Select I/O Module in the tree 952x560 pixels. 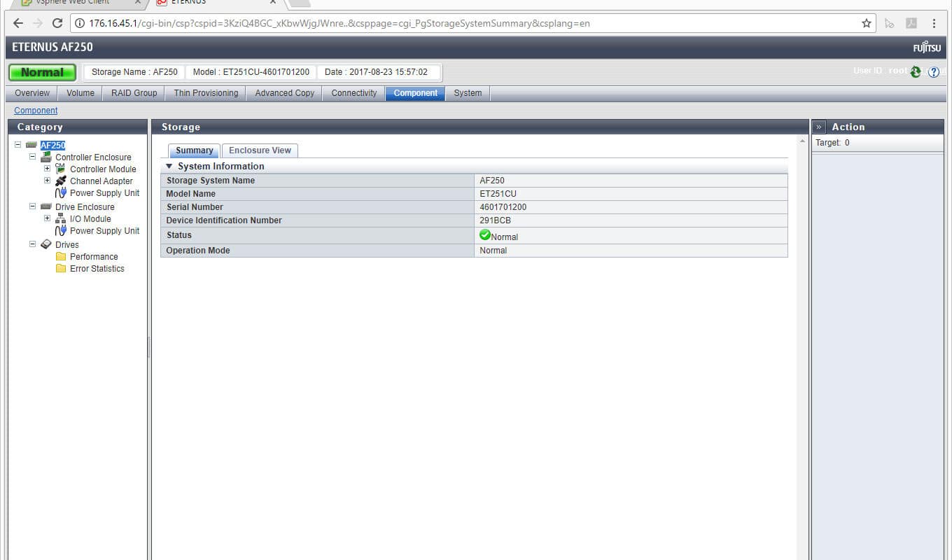(90, 219)
